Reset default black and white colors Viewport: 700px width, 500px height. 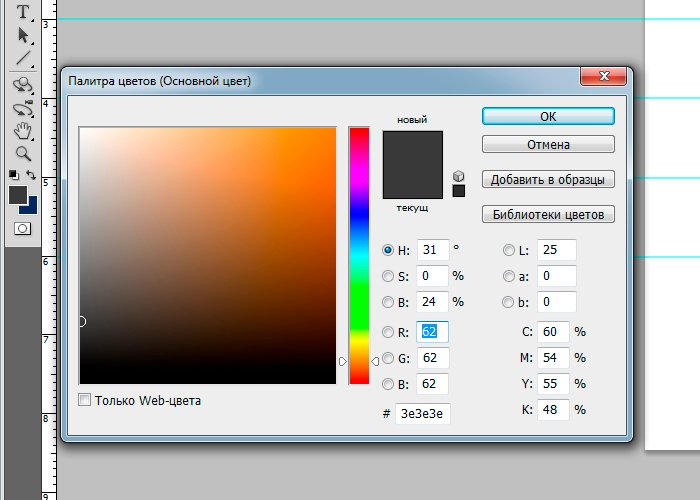pos(13,175)
